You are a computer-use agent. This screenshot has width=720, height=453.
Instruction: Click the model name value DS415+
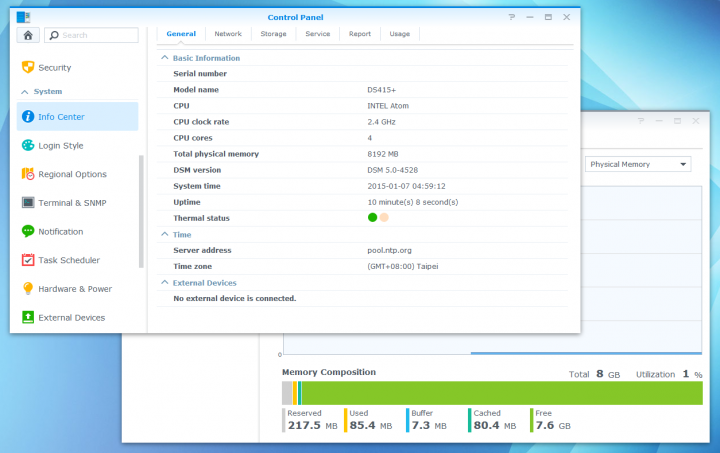[x=381, y=90]
